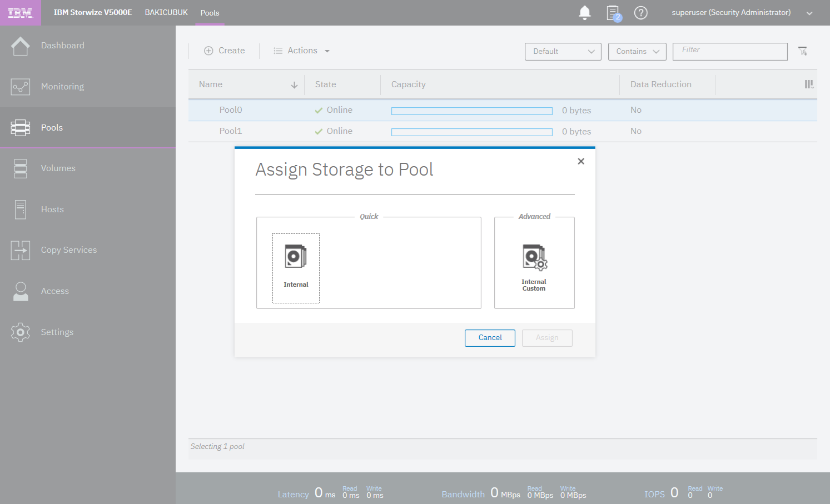
Task: Open the help question mark icon
Action: [x=641, y=13]
